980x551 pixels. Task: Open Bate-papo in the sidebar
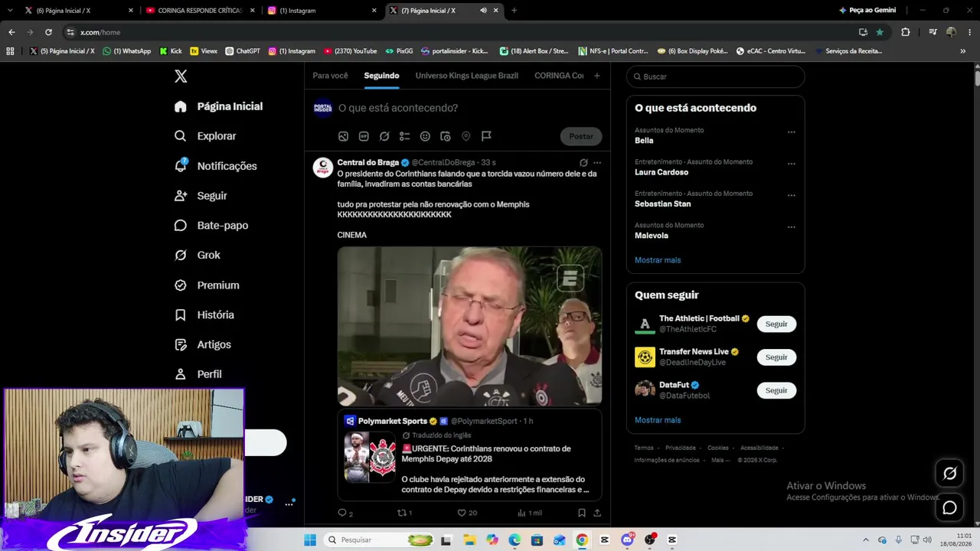[211, 226]
